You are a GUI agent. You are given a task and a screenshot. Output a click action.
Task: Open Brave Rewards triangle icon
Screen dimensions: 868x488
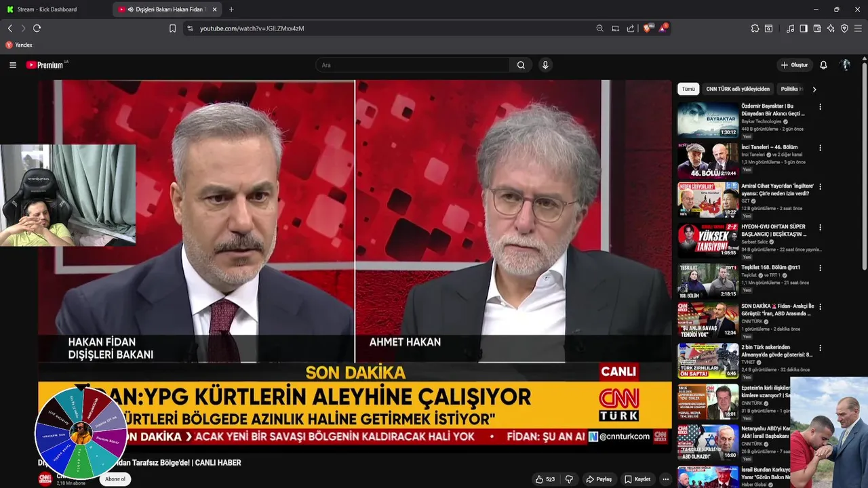coord(663,28)
